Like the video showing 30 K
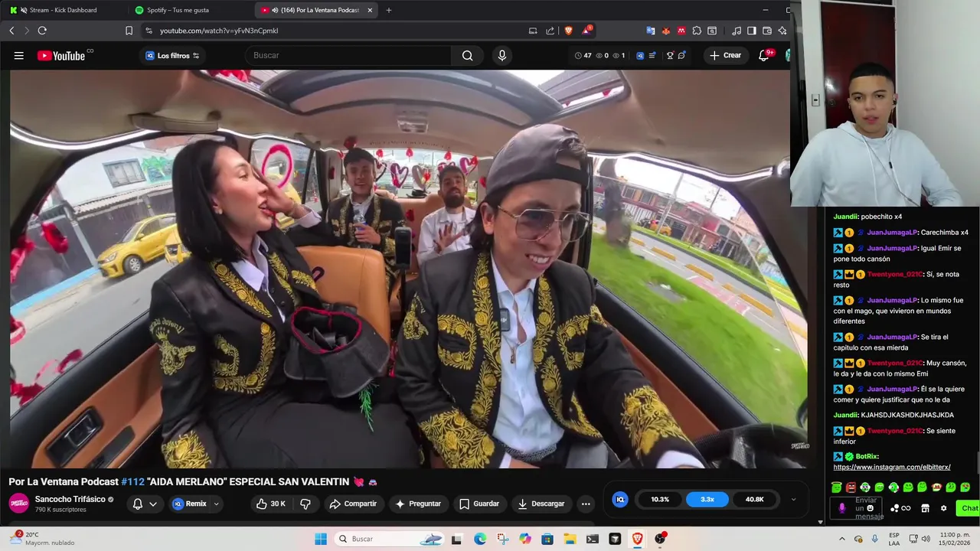 pos(271,504)
